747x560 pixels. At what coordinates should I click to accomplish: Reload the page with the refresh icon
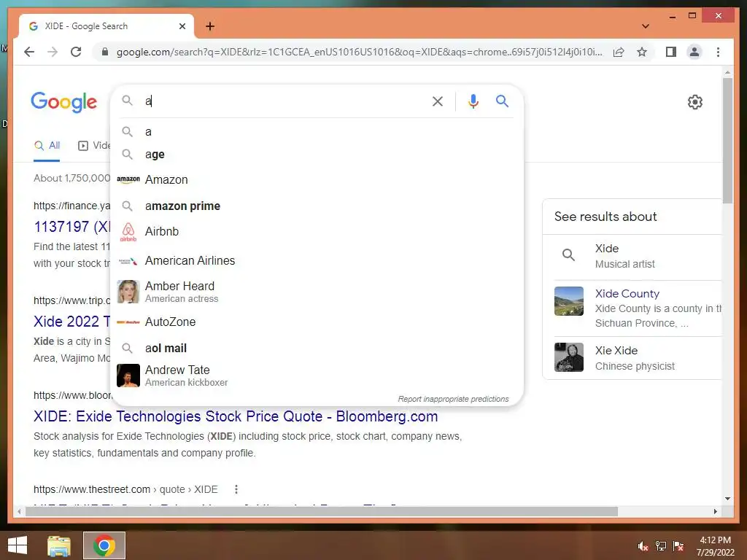[x=76, y=52]
